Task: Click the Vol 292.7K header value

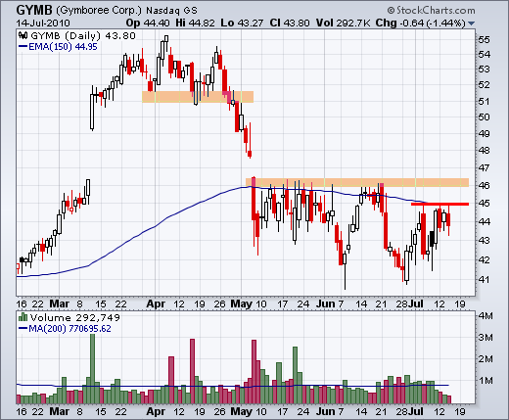Action: pos(343,23)
